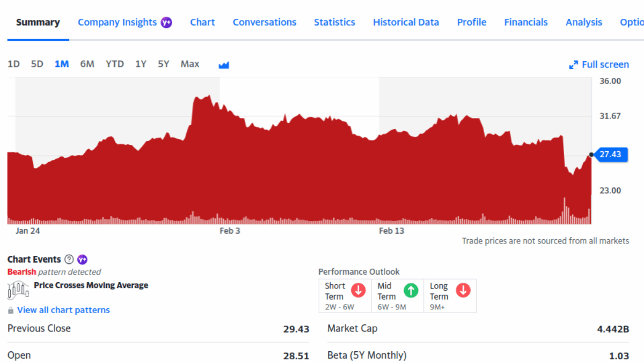Viewport: 644px width, 362px height.
Task: Click the Chart Events help question icon
Action: coord(69,260)
